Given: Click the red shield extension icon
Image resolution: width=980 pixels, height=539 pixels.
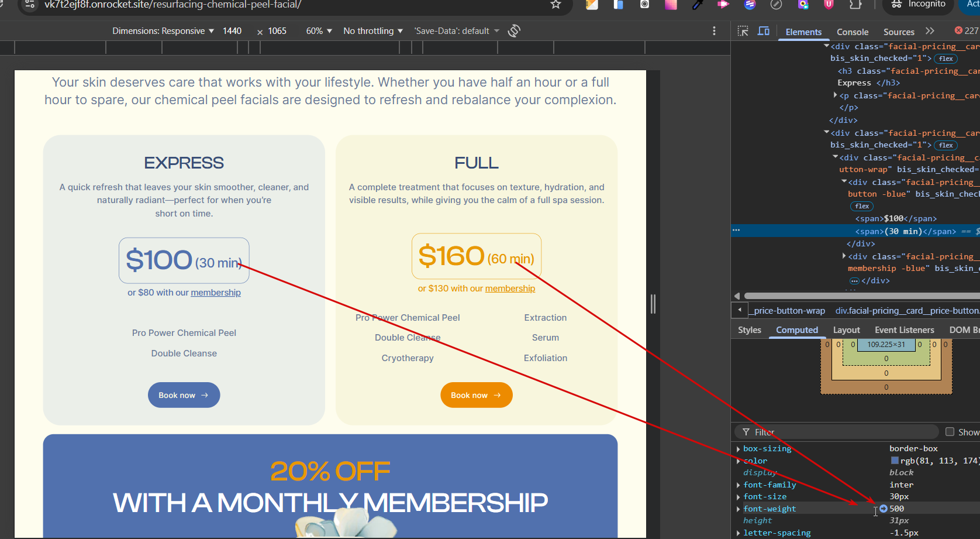Looking at the screenshot, I should [x=829, y=4].
